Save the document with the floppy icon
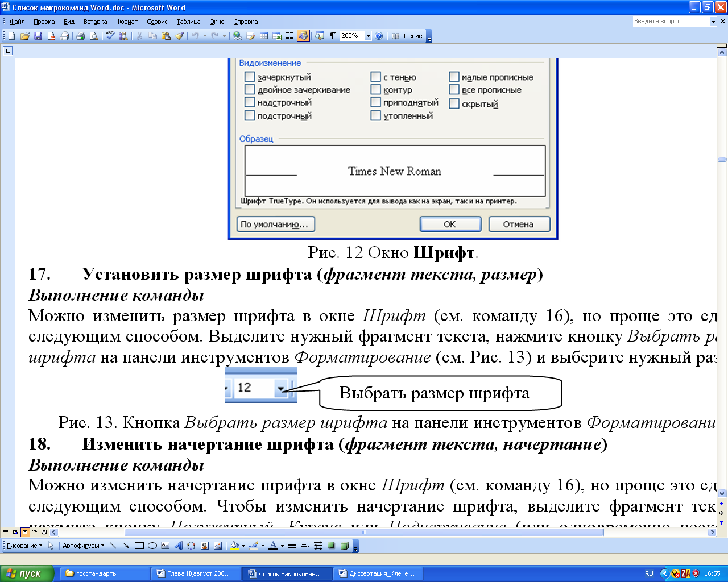This screenshot has height=582, width=728. (38, 36)
